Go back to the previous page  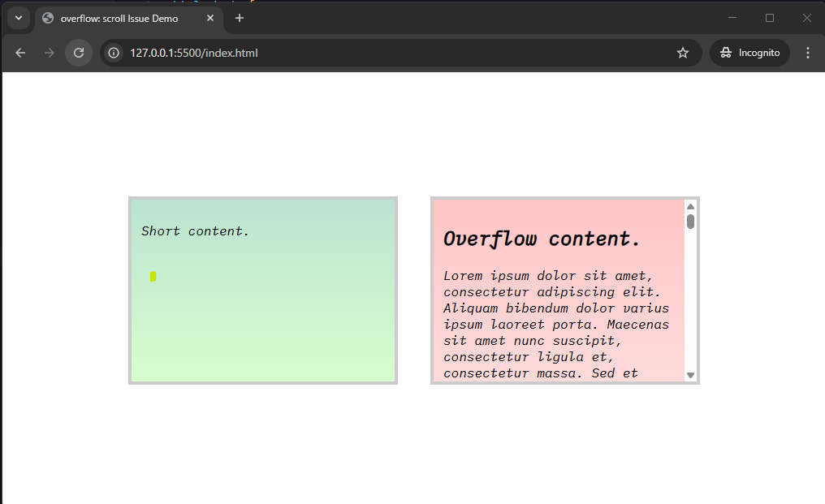tap(20, 53)
